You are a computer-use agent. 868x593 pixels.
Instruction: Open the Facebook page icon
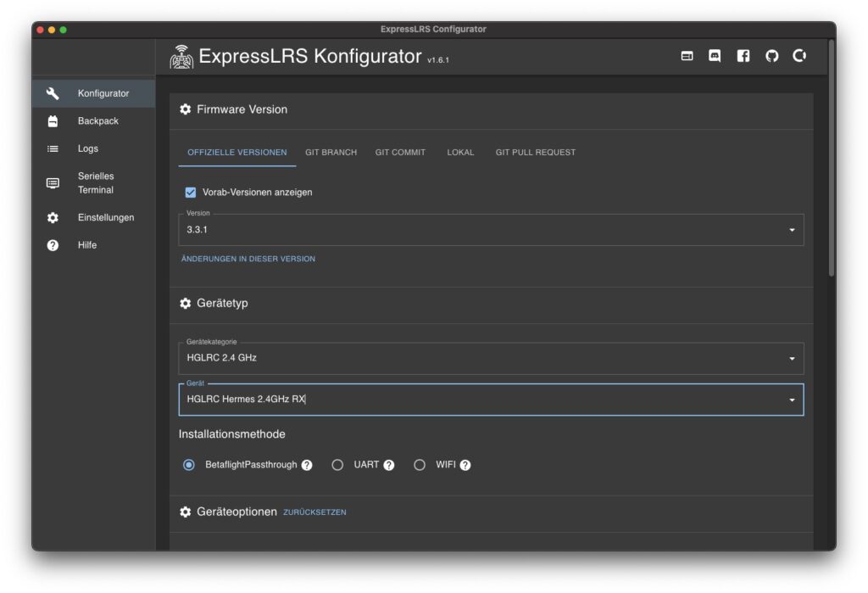(x=743, y=56)
